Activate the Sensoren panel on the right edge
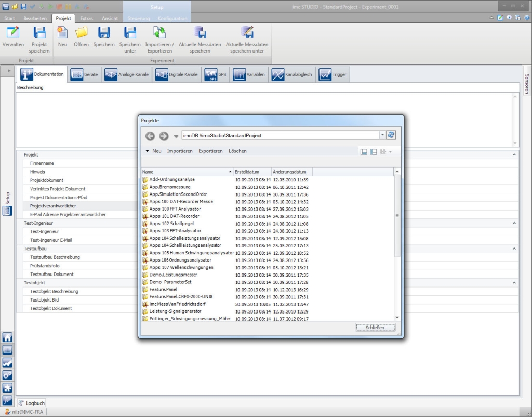 (527, 83)
